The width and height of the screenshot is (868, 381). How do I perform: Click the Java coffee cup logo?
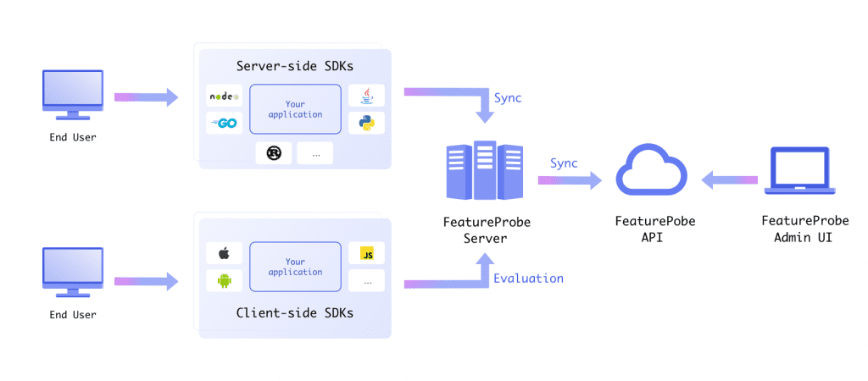(x=366, y=96)
